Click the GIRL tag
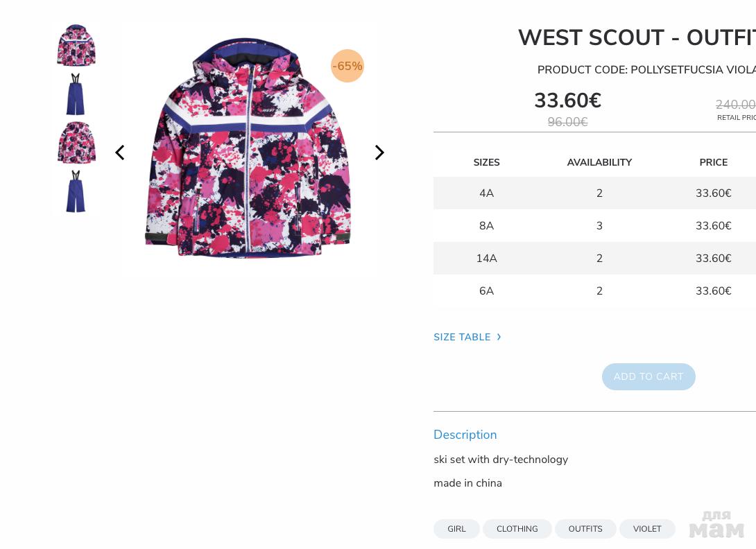This screenshot has height=549, width=756. click(x=456, y=529)
